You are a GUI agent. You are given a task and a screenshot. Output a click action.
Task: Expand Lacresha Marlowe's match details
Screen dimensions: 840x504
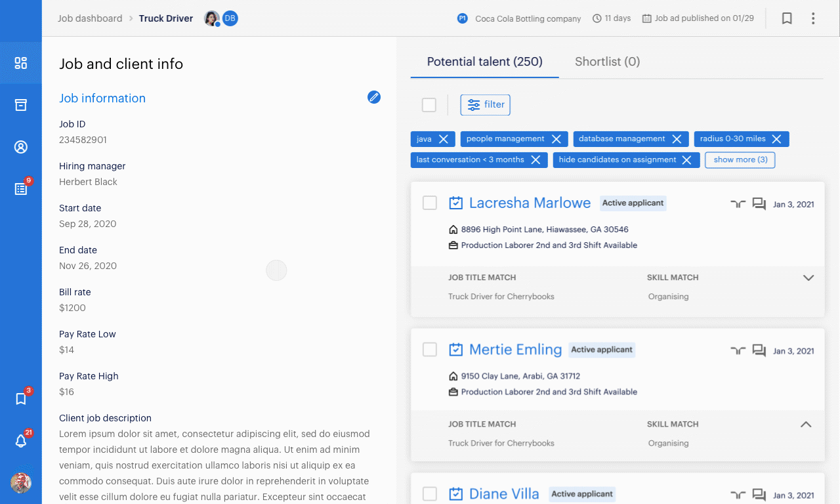pos(808,278)
